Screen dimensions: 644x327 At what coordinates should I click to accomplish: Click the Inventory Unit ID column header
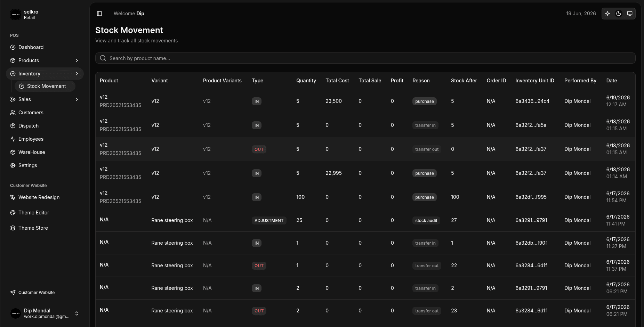point(535,81)
